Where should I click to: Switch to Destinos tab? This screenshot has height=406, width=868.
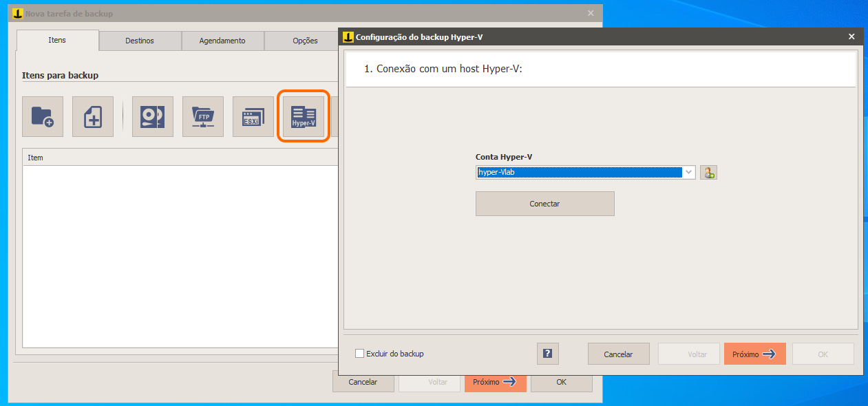(140, 41)
